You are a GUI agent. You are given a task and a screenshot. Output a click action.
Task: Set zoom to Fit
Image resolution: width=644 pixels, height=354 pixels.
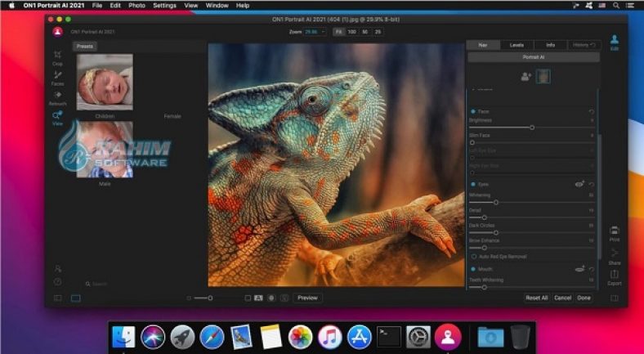338,32
